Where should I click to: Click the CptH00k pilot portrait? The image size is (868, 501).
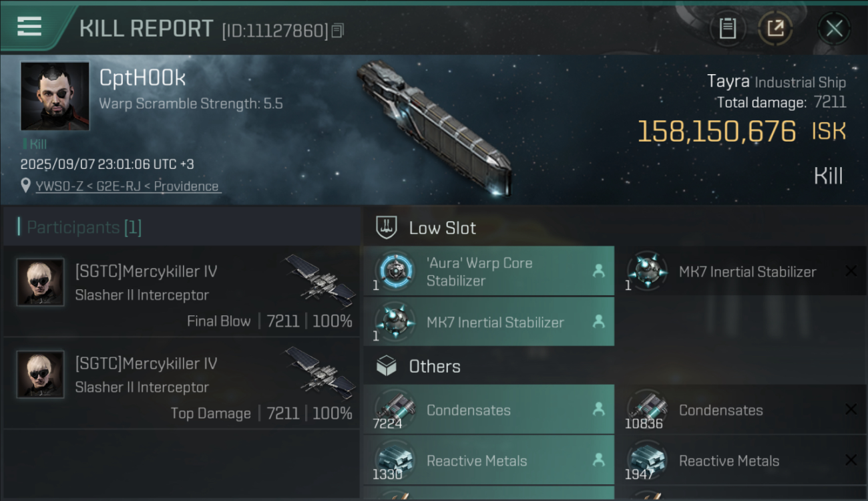[55, 96]
